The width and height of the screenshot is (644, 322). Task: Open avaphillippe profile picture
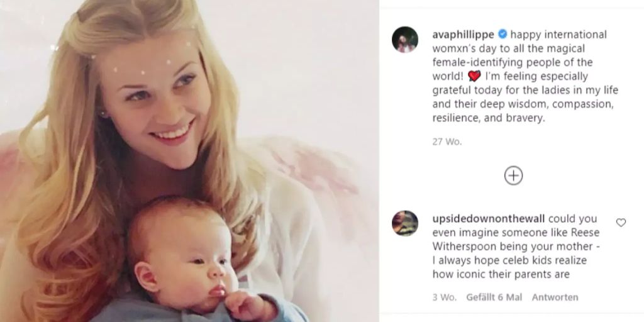405,40
